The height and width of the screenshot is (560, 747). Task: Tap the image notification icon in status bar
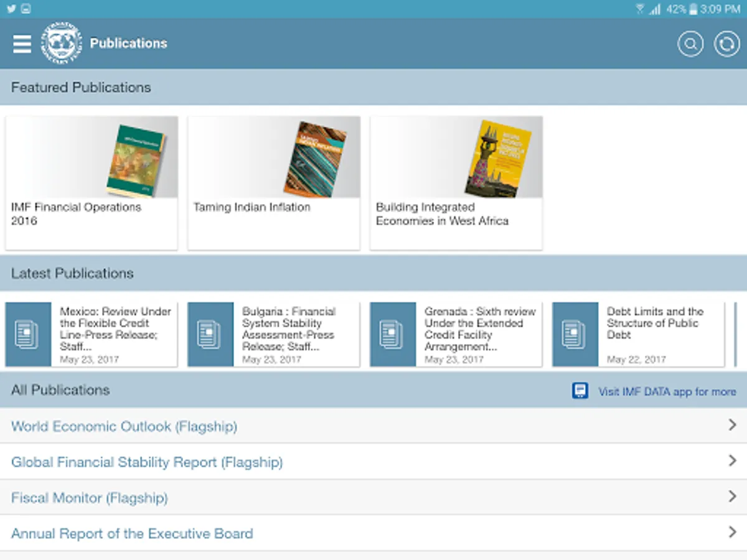pyautogui.click(x=26, y=9)
